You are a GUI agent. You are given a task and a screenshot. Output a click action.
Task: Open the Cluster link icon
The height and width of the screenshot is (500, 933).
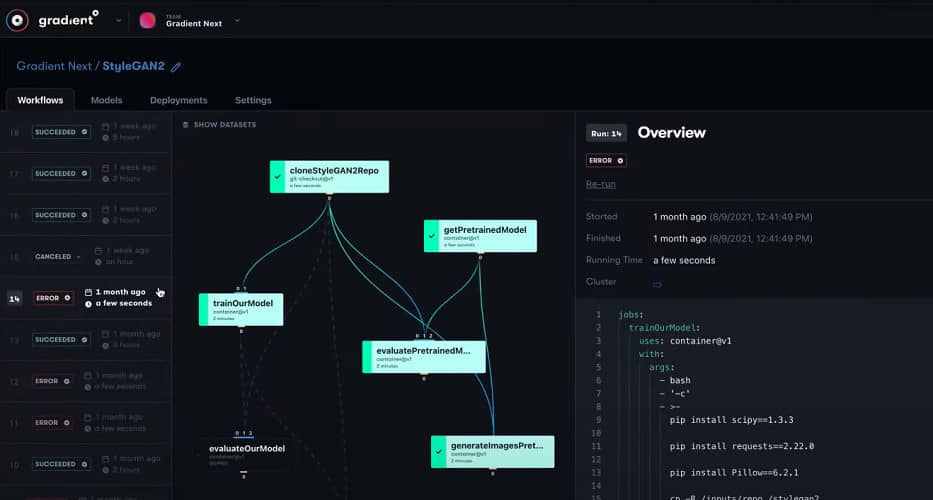658,285
